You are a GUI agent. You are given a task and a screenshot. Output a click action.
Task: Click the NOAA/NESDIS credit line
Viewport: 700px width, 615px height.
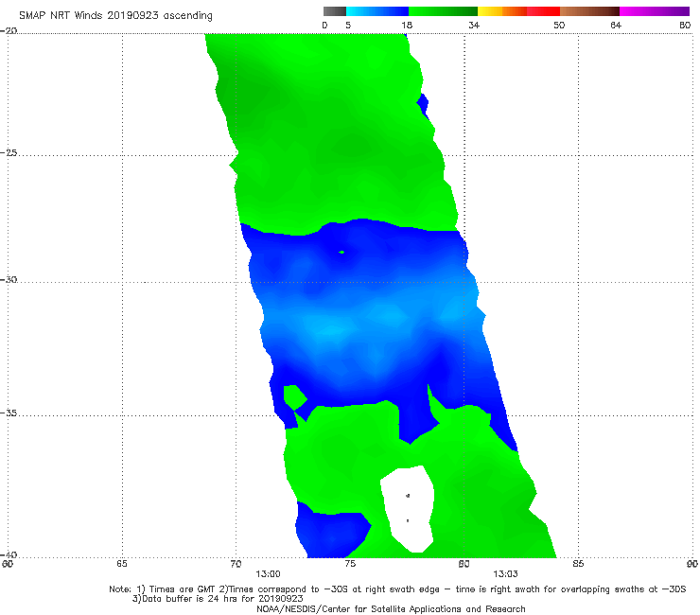(x=391, y=609)
